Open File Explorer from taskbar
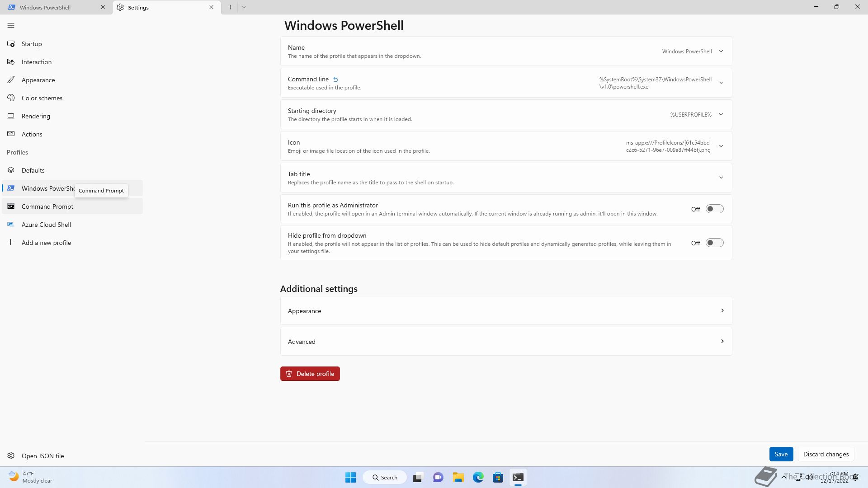868x488 pixels. coord(458,477)
